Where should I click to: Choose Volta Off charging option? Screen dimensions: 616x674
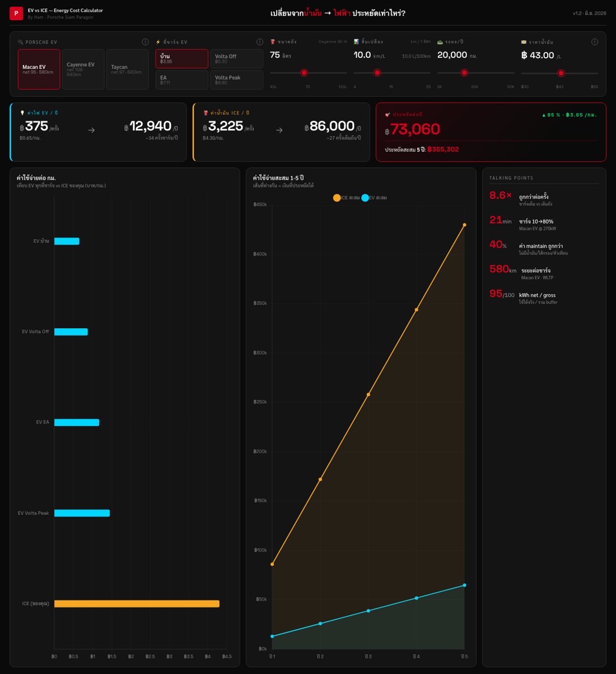pos(236,59)
